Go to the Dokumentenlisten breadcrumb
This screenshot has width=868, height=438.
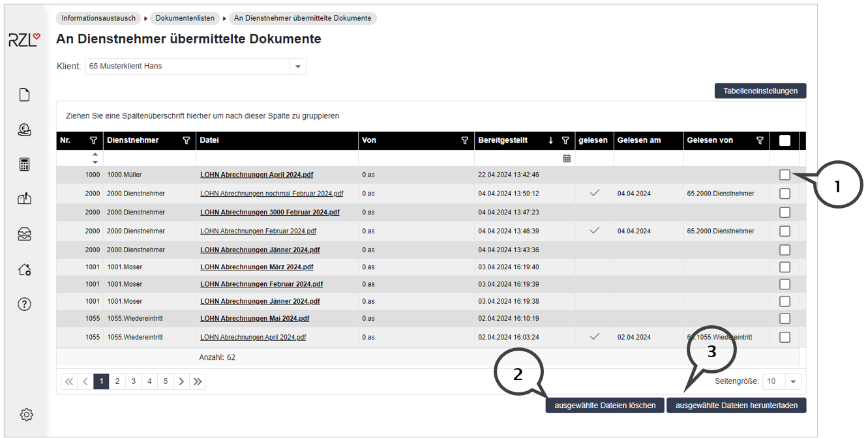click(185, 18)
